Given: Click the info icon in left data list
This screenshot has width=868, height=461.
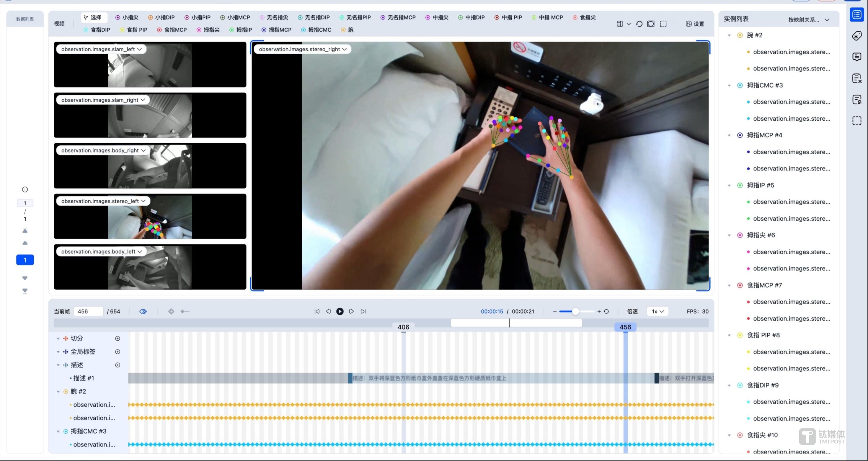Looking at the screenshot, I should [x=25, y=190].
